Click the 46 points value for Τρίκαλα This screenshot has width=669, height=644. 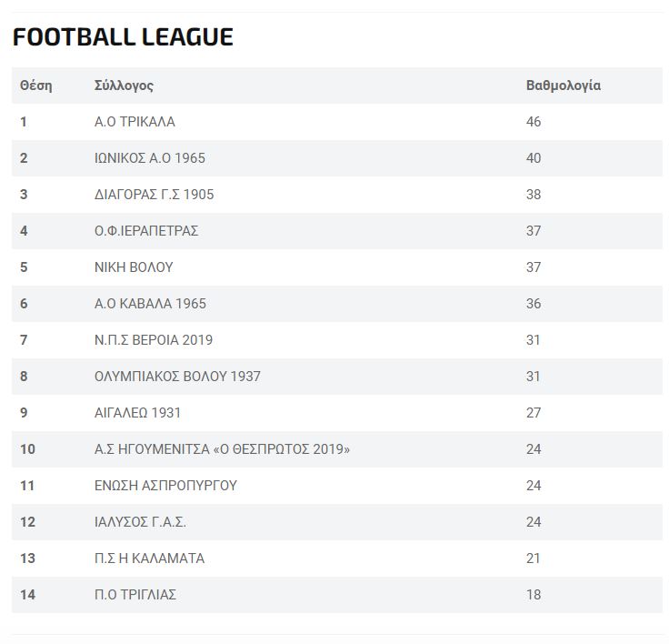(534, 122)
